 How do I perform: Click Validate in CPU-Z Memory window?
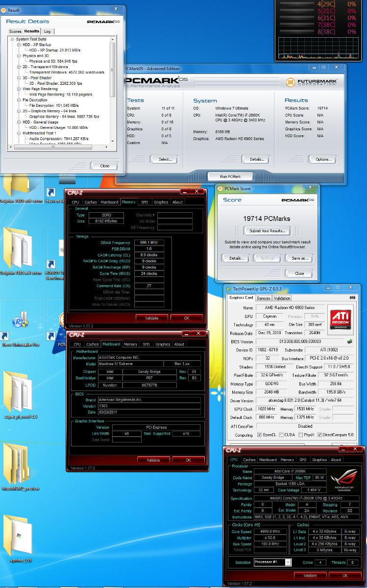click(152, 318)
